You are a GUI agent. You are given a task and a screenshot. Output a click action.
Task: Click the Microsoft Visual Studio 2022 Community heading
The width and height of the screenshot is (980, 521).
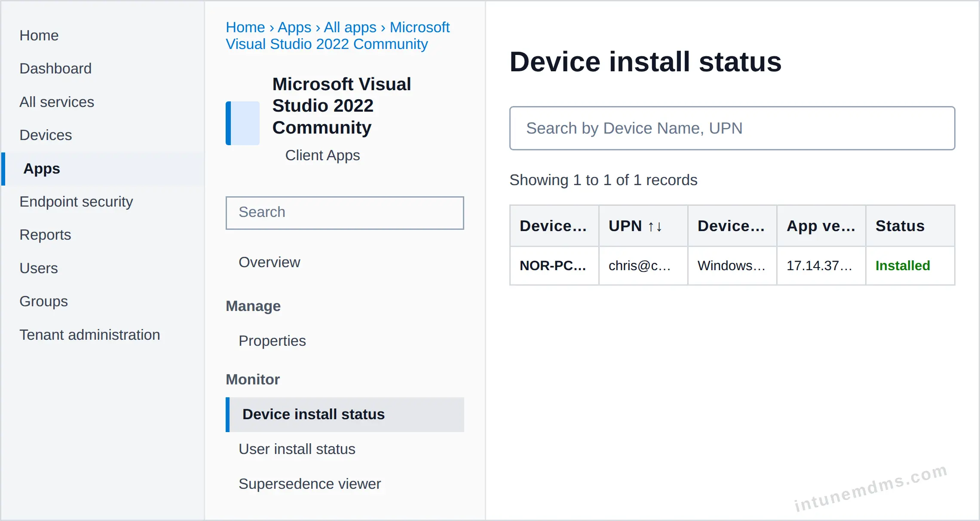(x=342, y=106)
